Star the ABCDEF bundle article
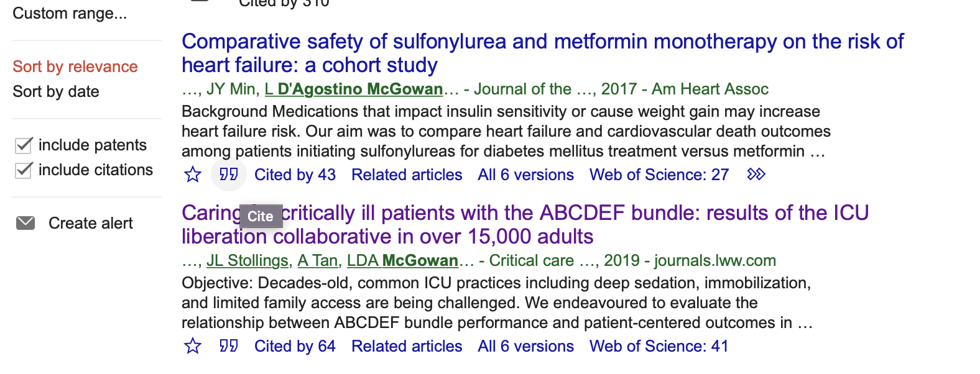Viewport: 980px width, 374px height. point(193,346)
